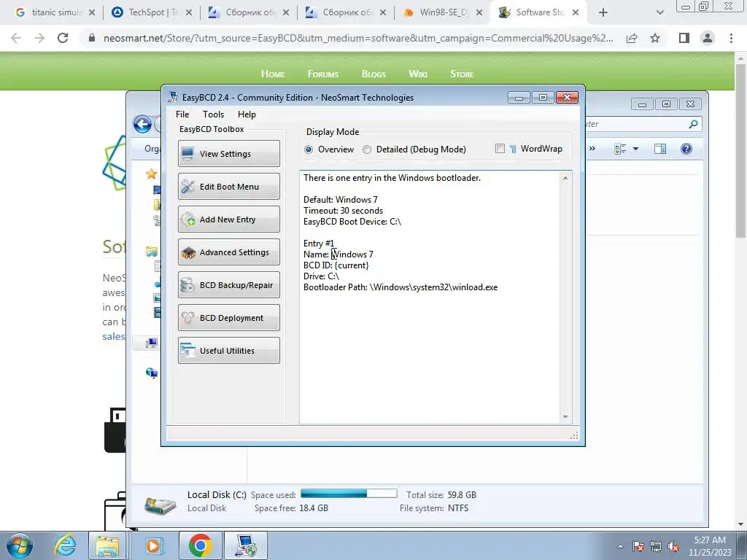The width and height of the screenshot is (747, 560).
Task: Open Windows Start menu orb
Action: 19,545
